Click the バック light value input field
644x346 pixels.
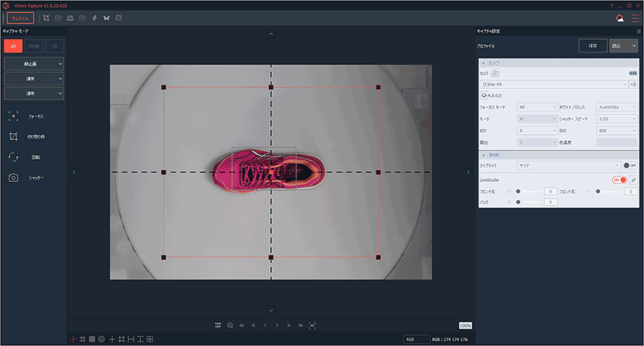pyautogui.click(x=550, y=202)
